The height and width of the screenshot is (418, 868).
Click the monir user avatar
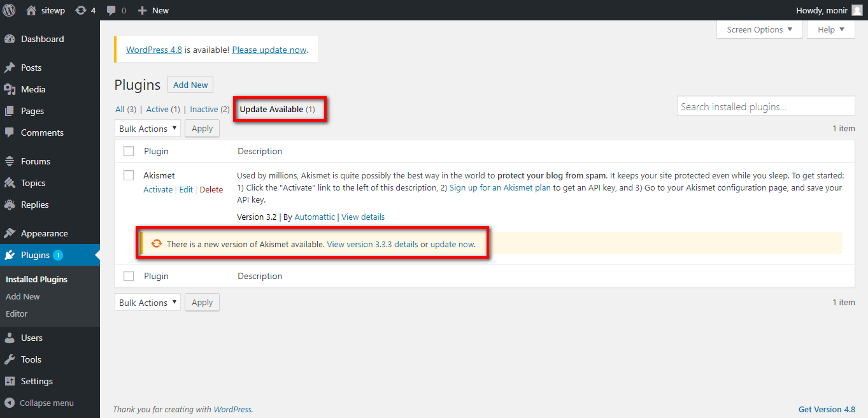click(x=857, y=10)
